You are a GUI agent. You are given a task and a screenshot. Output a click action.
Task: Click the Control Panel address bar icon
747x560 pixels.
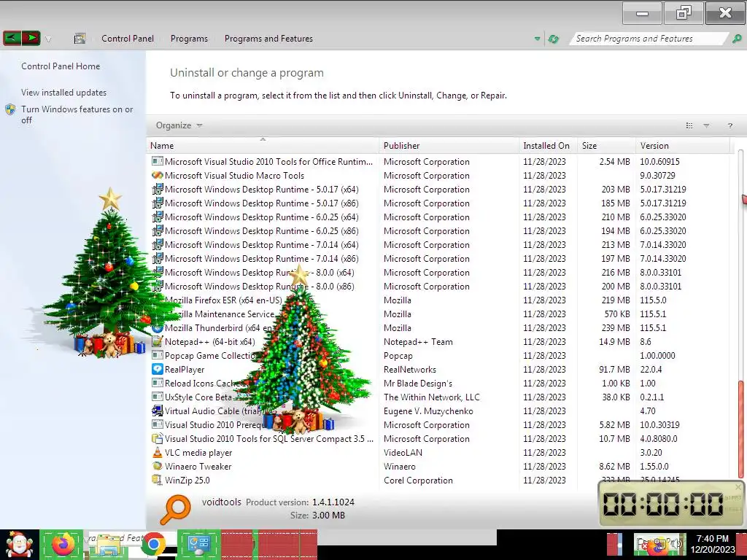tap(80, 39)
